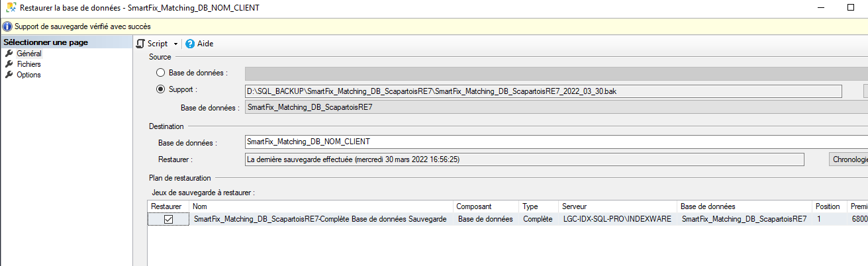The width and height of the screenshot is (868, 266).
Task: Click the Restaurer column header
Action: pos(168,206)
